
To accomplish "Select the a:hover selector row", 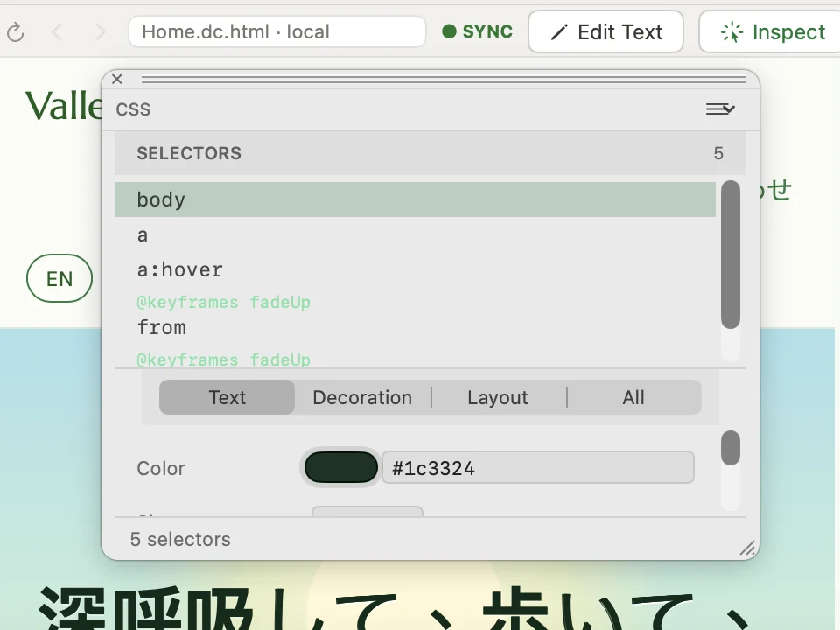I will point(415,269).
